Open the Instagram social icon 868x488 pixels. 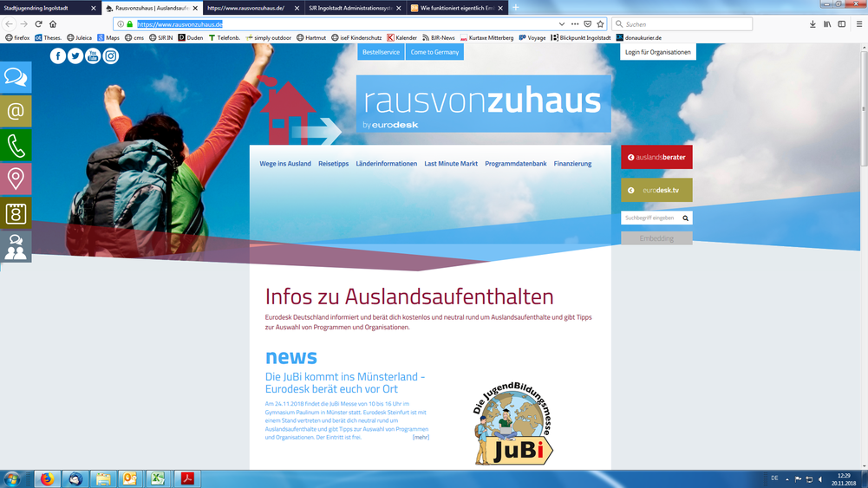[111, 56]
